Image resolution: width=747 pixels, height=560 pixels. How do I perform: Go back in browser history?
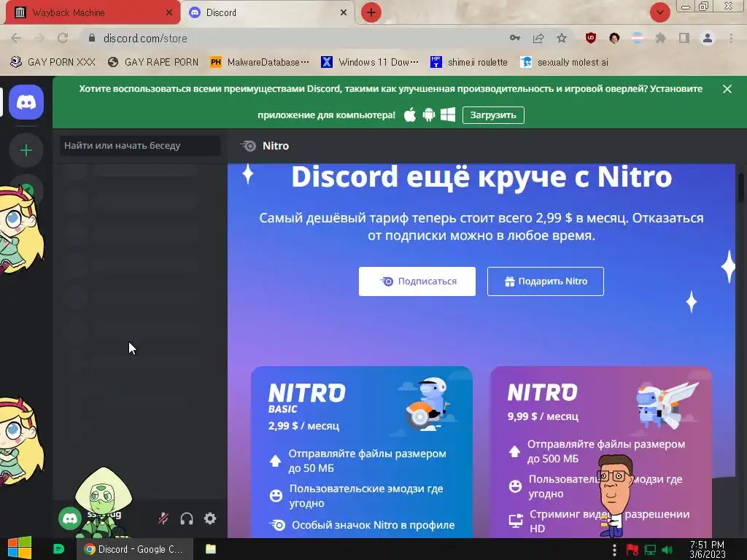pos(16,38)
